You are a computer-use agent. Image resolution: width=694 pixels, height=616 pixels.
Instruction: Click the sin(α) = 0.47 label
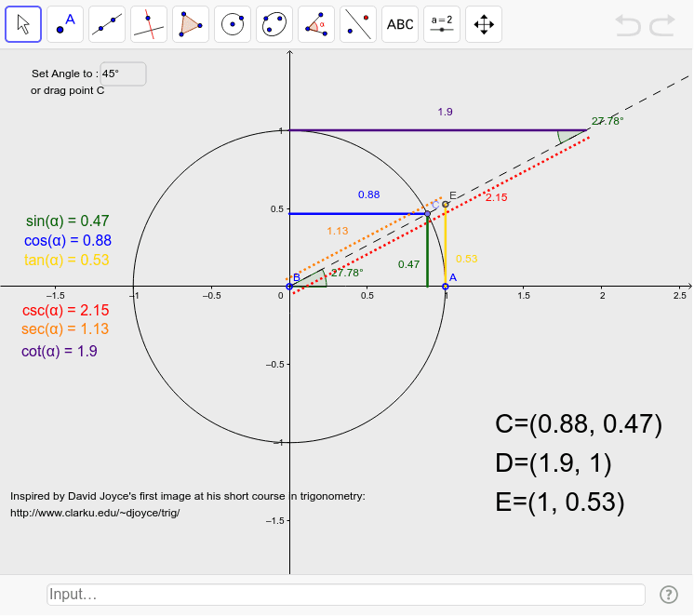(x=67, y=221)
